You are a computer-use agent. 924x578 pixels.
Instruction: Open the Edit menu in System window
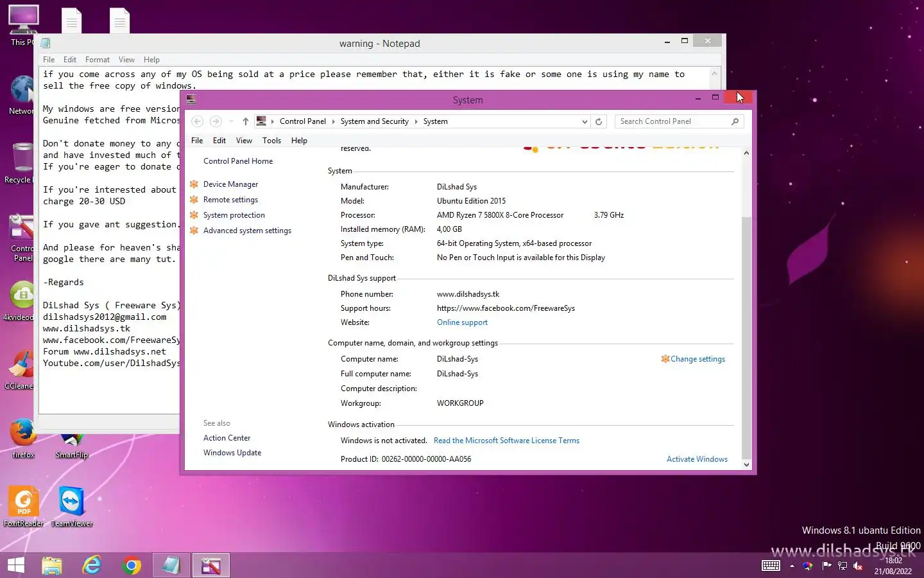(x=219, y=141)
